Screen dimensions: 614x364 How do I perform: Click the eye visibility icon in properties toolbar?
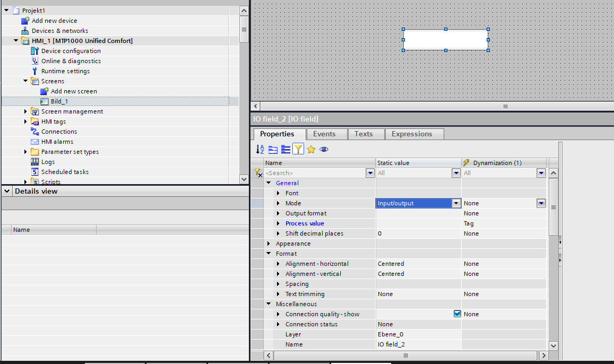click(x=324, y=150)
